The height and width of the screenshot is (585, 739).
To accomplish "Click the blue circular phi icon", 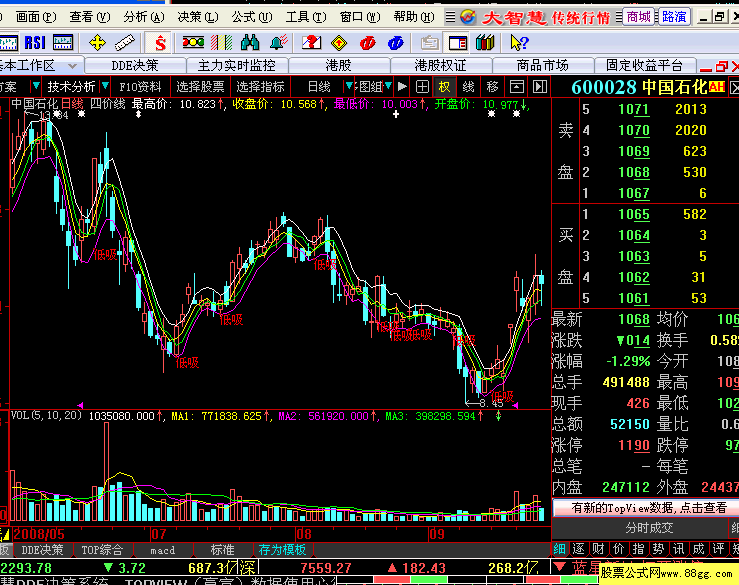I will click(395, 43).
